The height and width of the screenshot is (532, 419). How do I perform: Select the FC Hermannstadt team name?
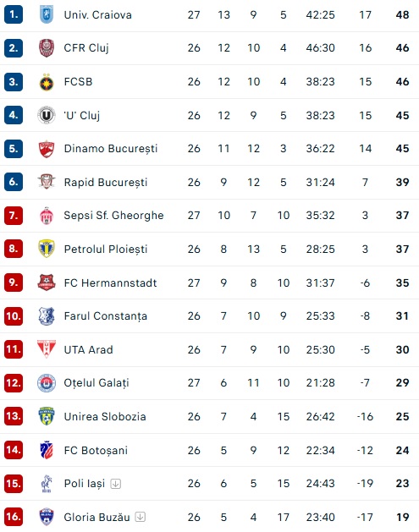point(110,283)
